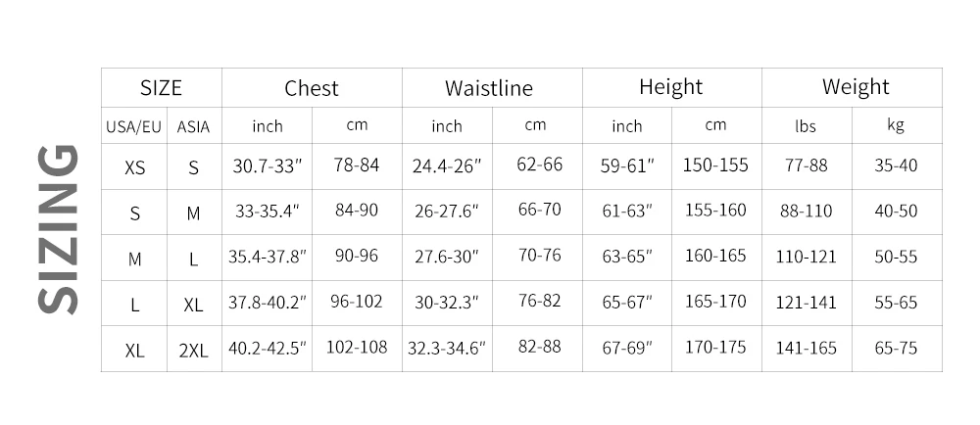Viewport: 980px width, 425px height.
Task: Select the 2XL Asia size cell
Action: 193,351
